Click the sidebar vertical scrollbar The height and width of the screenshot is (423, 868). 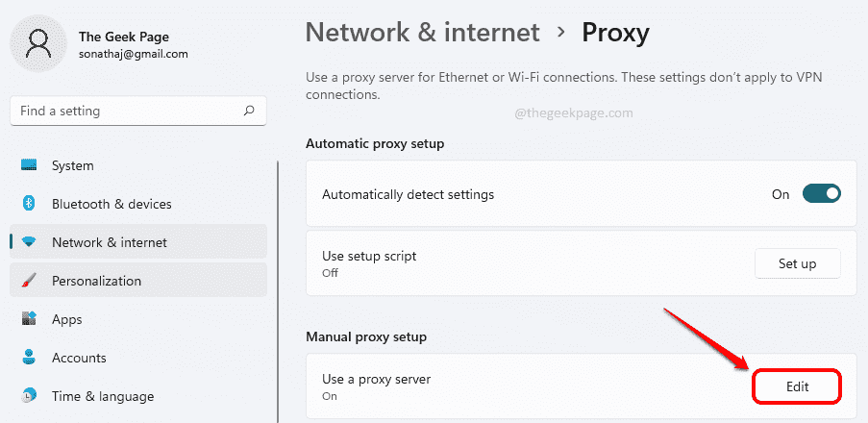pyautogui.click(x=277, y=288)
